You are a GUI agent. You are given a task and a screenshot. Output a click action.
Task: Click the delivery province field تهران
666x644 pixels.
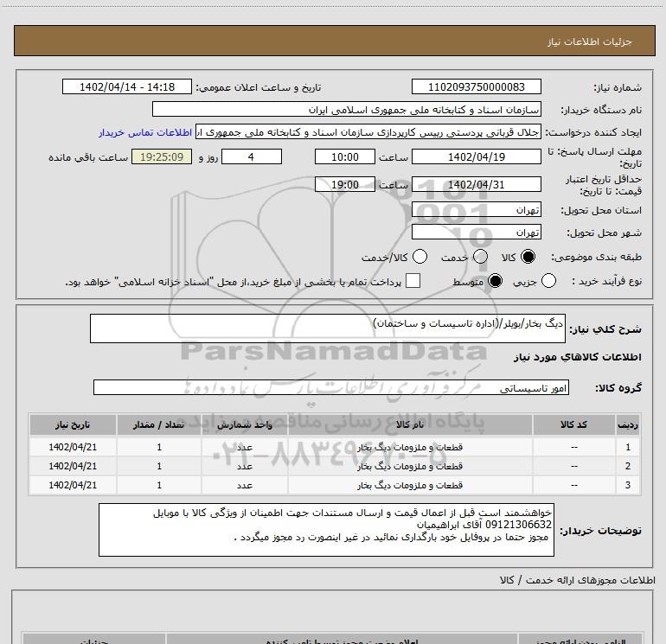[x=476, y=210]
